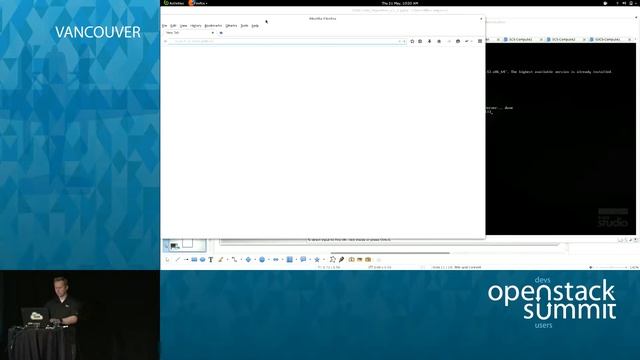Open the Help menu in Firefox
Viewport: 640px width, 360px height.
[x=255, y=26]
